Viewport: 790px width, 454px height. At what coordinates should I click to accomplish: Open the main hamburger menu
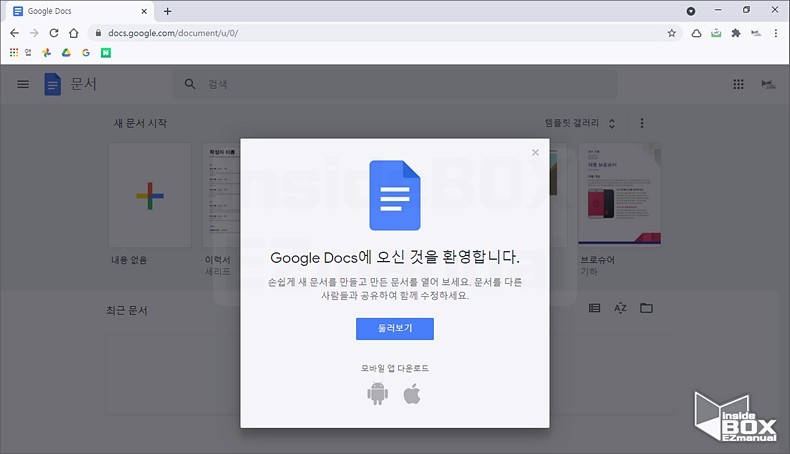[x=23, y=85]
